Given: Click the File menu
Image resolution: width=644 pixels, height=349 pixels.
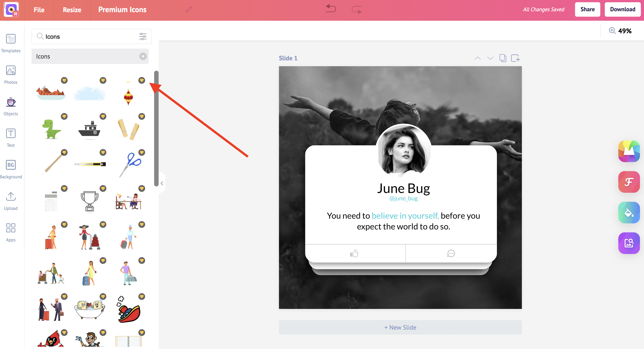Looking at the screenshot, I should coord(39,9).
